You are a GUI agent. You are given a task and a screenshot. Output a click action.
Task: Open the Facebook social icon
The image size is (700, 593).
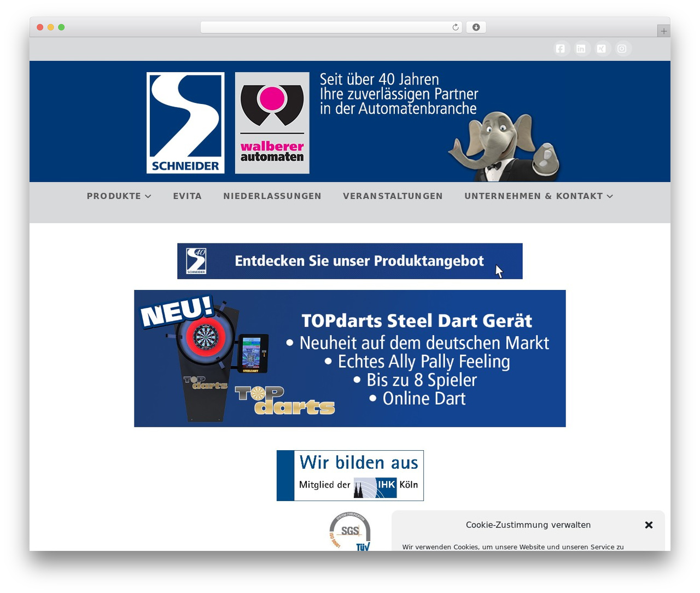(561, 49)
